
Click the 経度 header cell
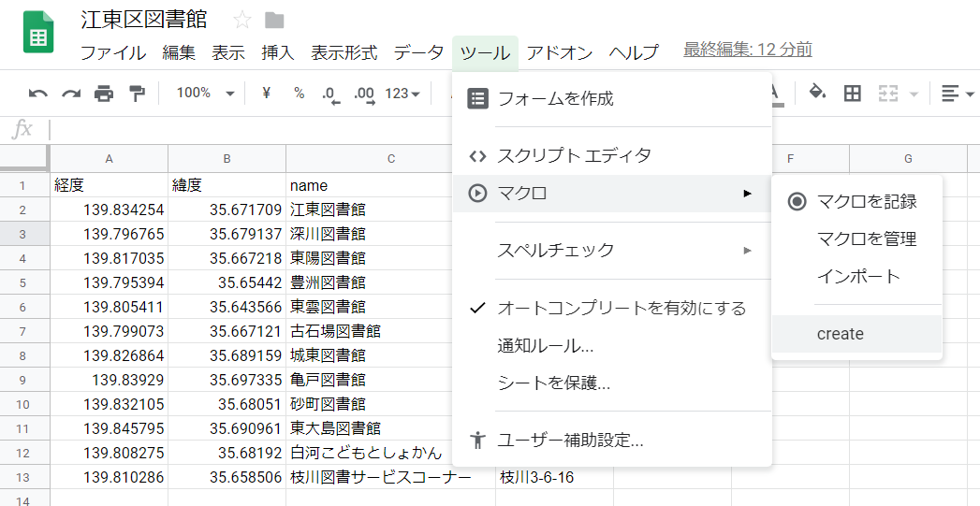point(109,185)
